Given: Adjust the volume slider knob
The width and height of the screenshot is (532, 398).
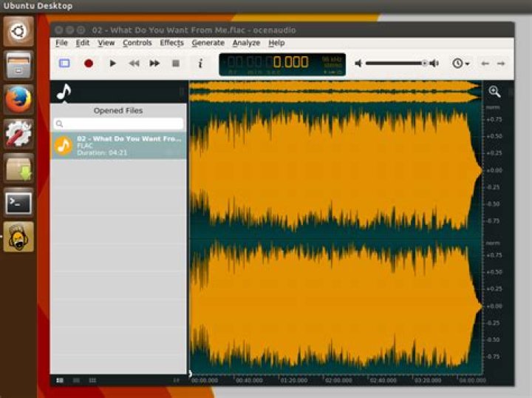Looking at the screenshot, I should click(424, 63).
